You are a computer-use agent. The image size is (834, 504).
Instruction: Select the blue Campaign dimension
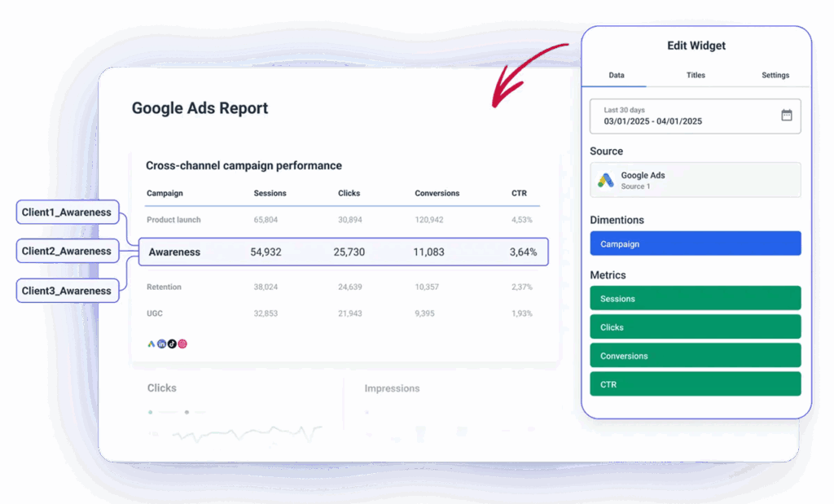click(x=695, y=243)
